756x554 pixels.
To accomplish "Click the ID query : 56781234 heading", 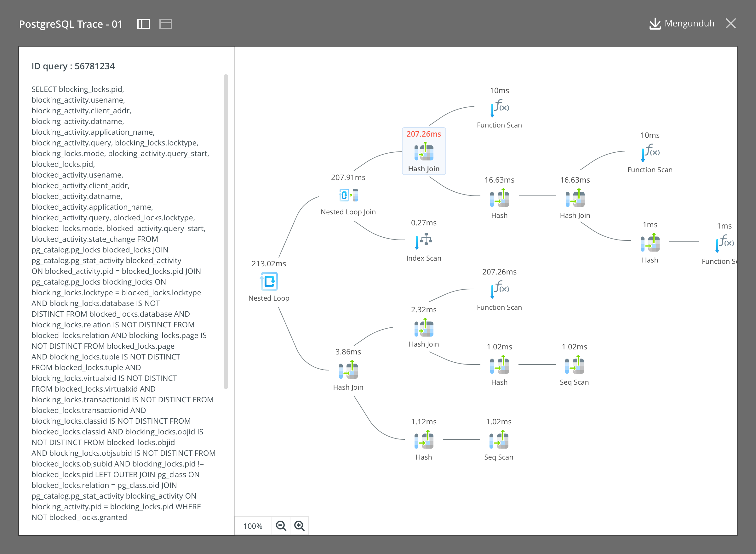I will coord(73,66).
